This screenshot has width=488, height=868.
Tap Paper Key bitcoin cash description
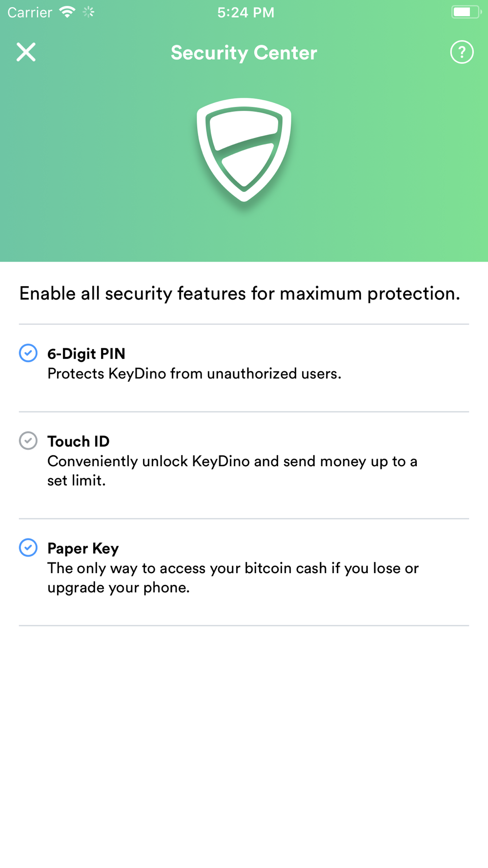[x=233, y=578]
